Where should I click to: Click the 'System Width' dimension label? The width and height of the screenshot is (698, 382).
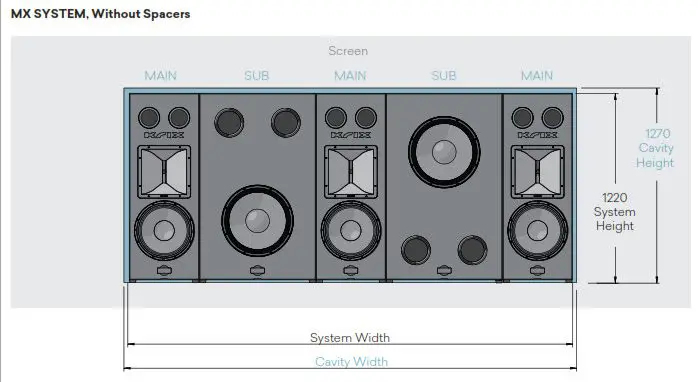pos(350,337)
